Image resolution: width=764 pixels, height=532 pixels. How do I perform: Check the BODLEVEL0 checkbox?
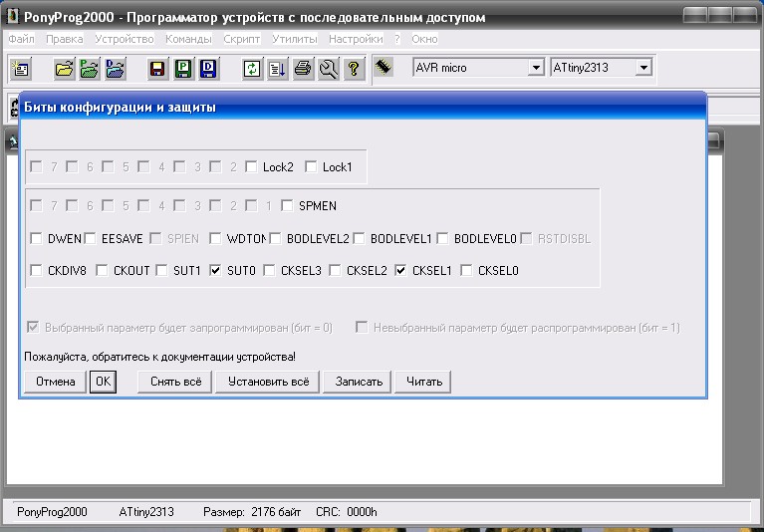(442, 239)
